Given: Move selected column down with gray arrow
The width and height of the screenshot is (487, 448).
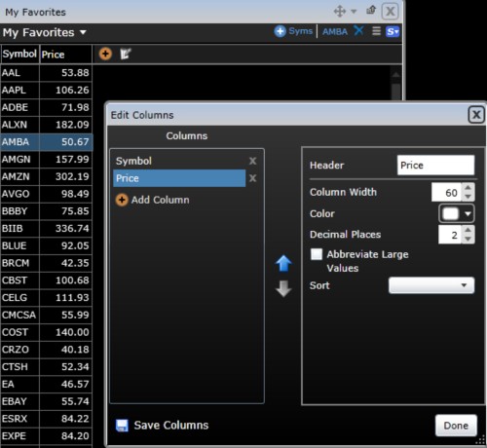Looking at the screenshot, I should click(283, 288).
